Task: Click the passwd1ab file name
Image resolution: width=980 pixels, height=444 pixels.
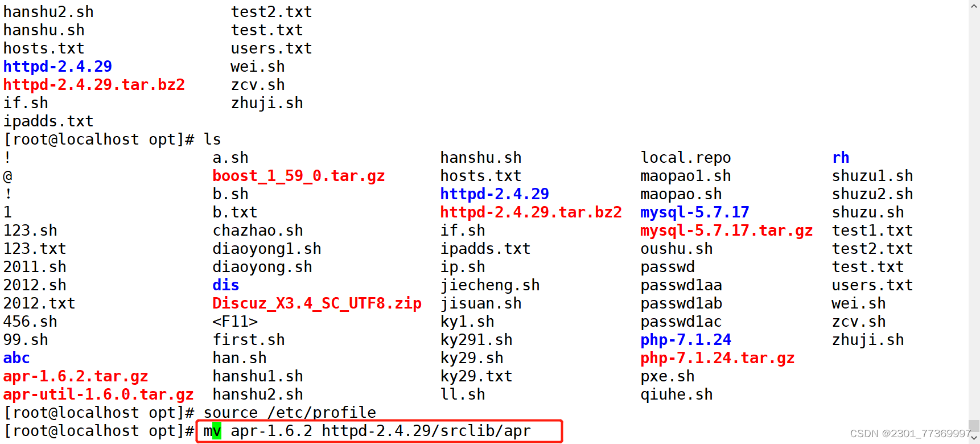Action: (x=681, y=303)
